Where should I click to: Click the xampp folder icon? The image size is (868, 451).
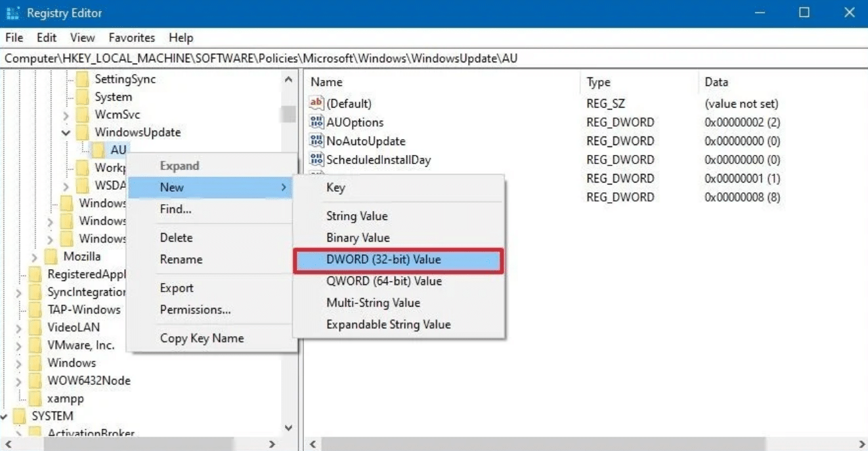point(35,398)
